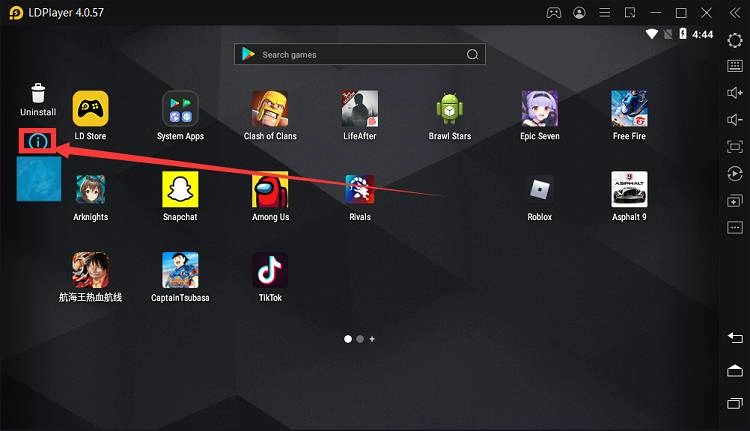Collapse the right sidebar with double chevron
Screen dimensions: 750x431
point(736,13)
